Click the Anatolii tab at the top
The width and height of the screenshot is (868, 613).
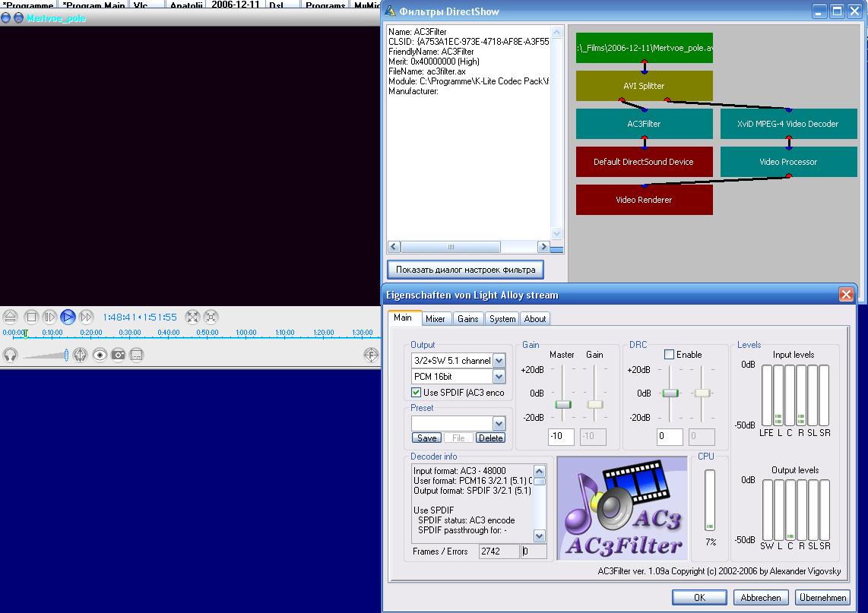[186, 5]
